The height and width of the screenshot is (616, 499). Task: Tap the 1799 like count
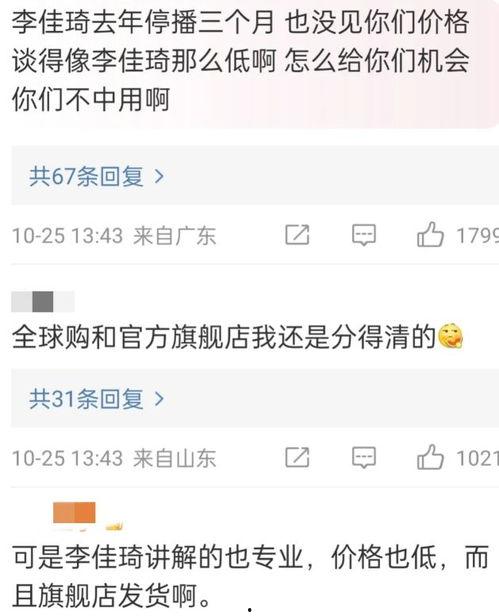pyautogui.click(x=477, y=236)
